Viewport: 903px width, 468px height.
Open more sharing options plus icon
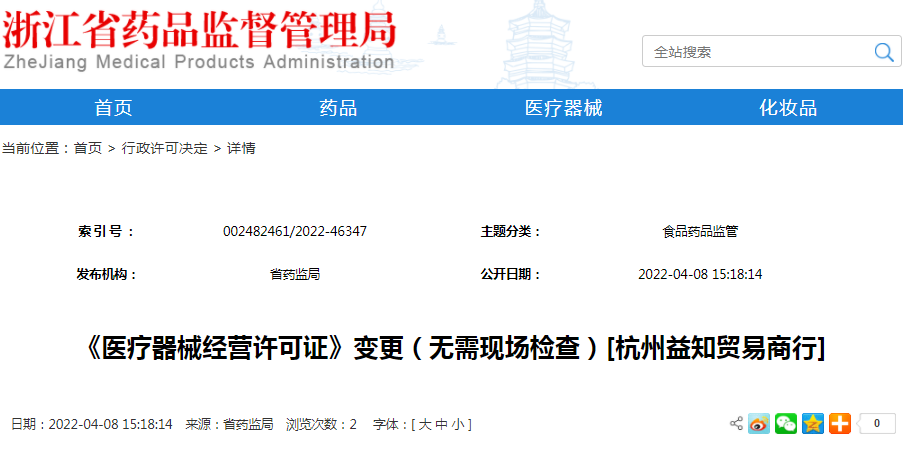tap(840, 424)
